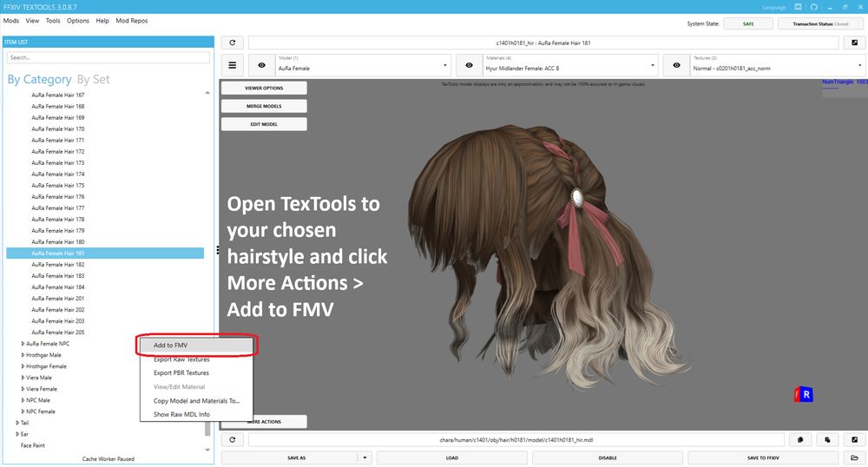The height and width of the screenshot is (467, 868).
Task: Click the item list scrollbar thumb
Action: point(207,428)
